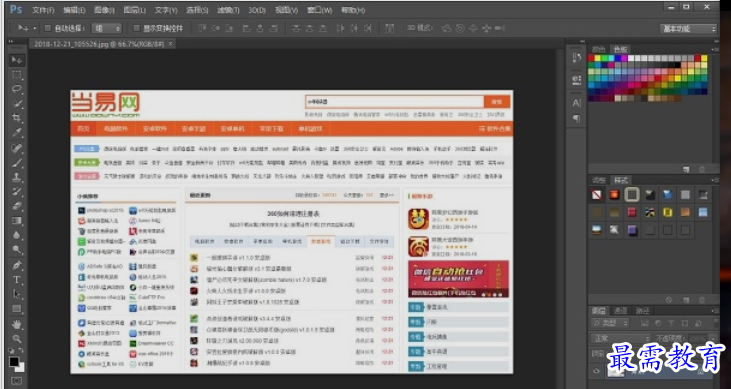Image resolution: width=731 pixels, height=389 pixels.
Task: Select the Dodge tool
Action: [x=17, y=250]
